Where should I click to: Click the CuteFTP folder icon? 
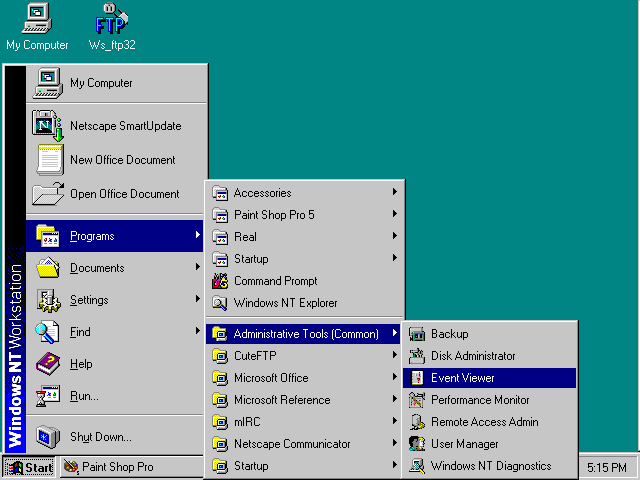(220, 356)
